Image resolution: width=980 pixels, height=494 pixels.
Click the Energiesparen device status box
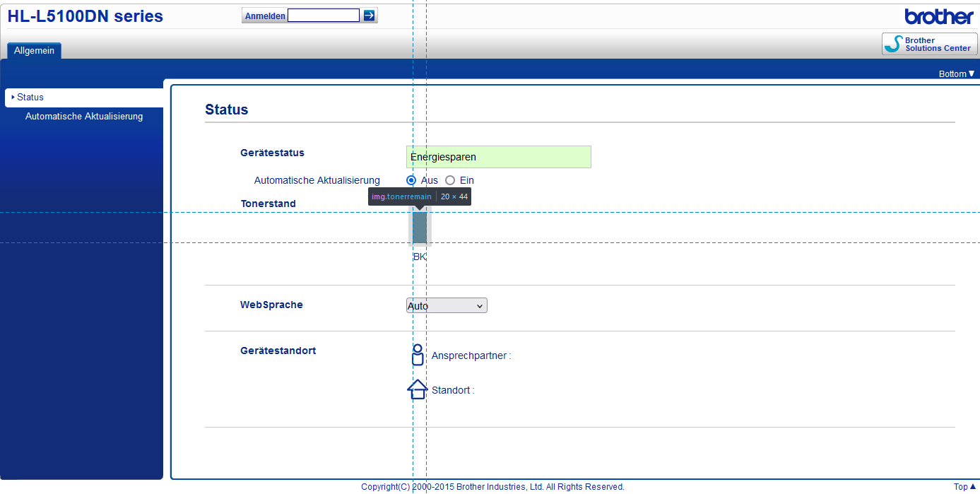499,157
